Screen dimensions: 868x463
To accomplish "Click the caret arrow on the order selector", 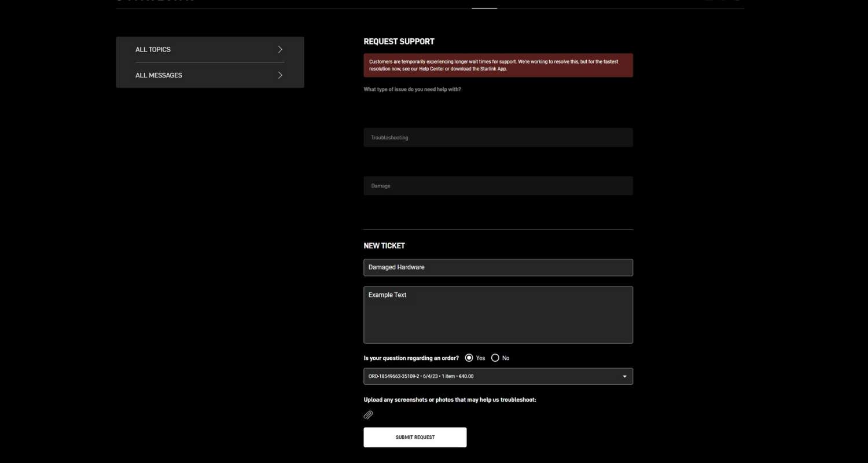I will pos(624,377).
